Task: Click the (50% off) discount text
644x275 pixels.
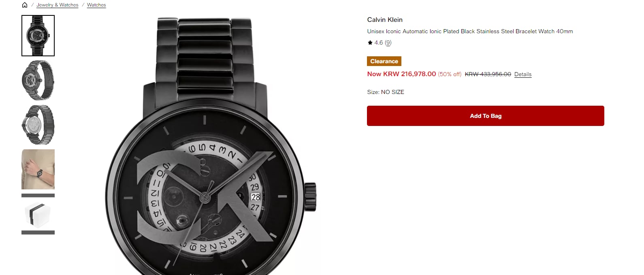Action: point(450,74)
